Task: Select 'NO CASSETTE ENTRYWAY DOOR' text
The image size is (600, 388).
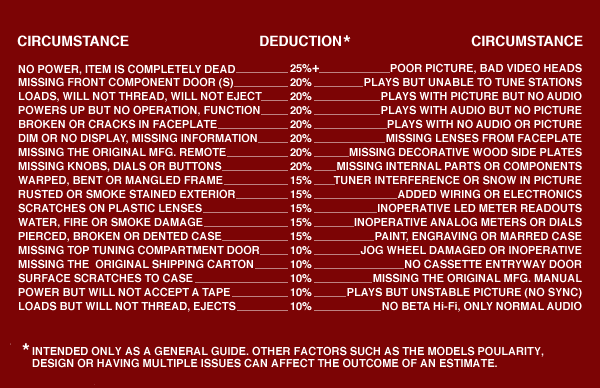Action: (493, 264)
